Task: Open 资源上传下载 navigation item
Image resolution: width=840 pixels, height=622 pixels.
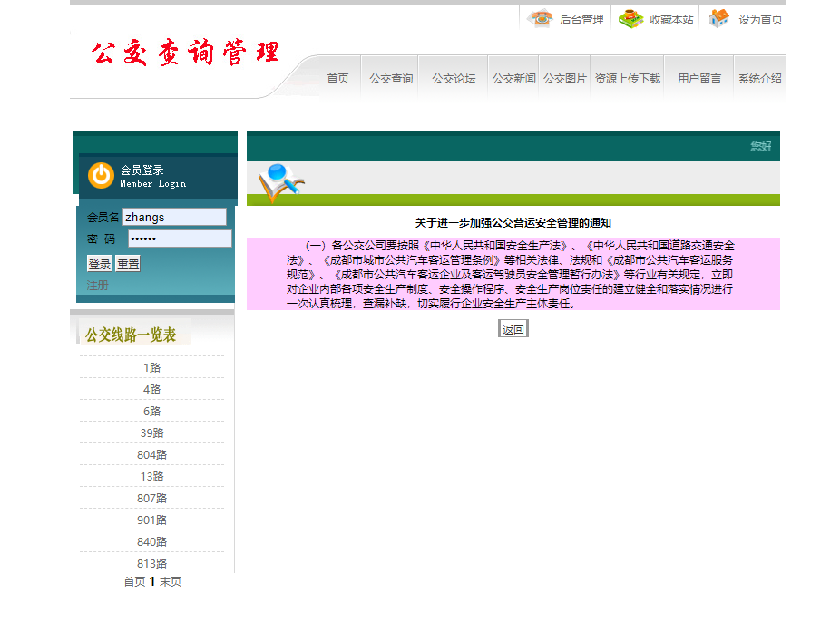Action: pos(628,79)
